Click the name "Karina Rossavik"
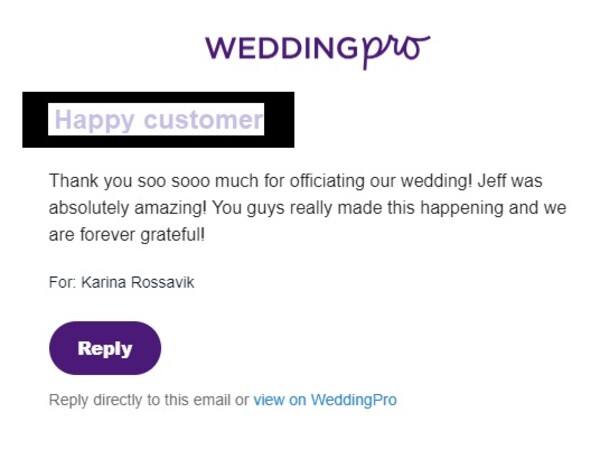Screen dimensions: 600x450 point(138,282)
